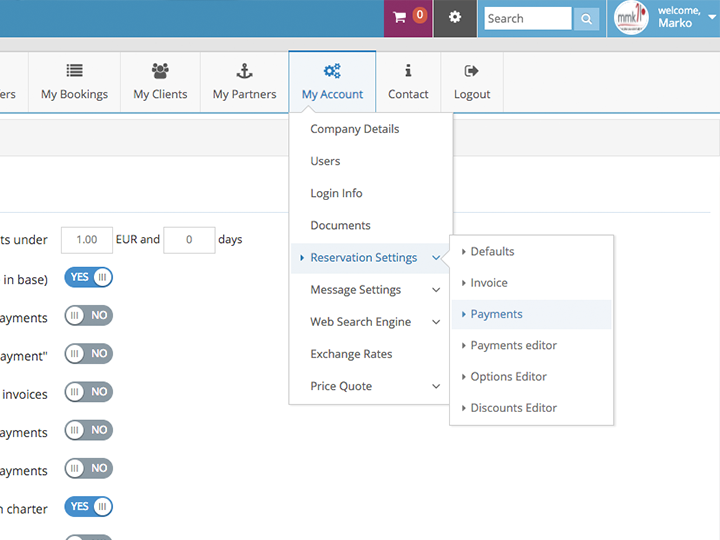
Task: Collapse the Reservation Settings chevron
Action: pyautogui.click(x=436, y=258)
